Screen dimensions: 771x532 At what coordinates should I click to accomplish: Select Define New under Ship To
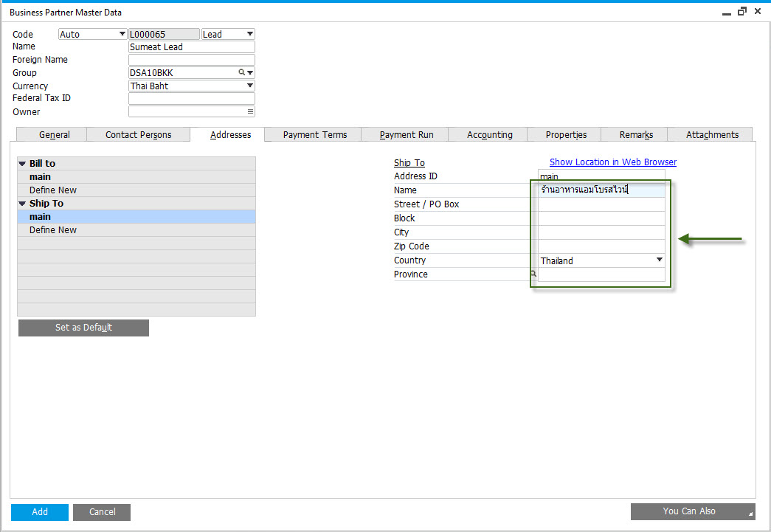pyautogui.click(x=136, y=230)
